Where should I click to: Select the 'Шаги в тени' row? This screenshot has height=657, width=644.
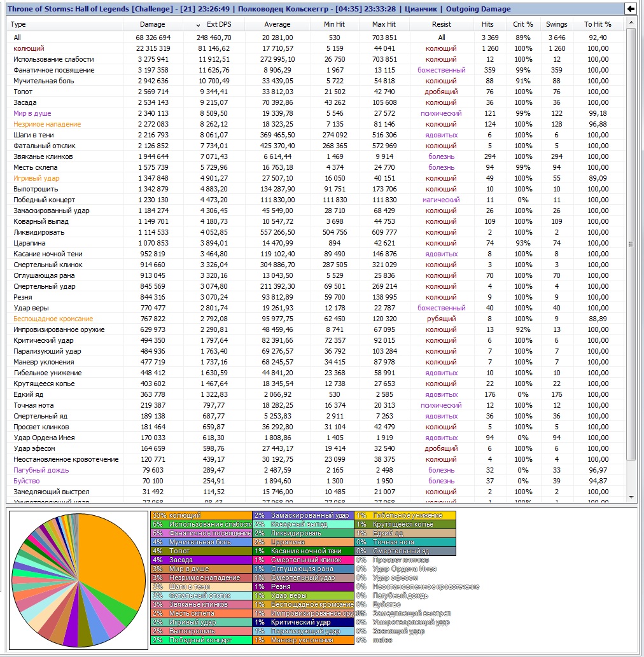pos(316,135)
